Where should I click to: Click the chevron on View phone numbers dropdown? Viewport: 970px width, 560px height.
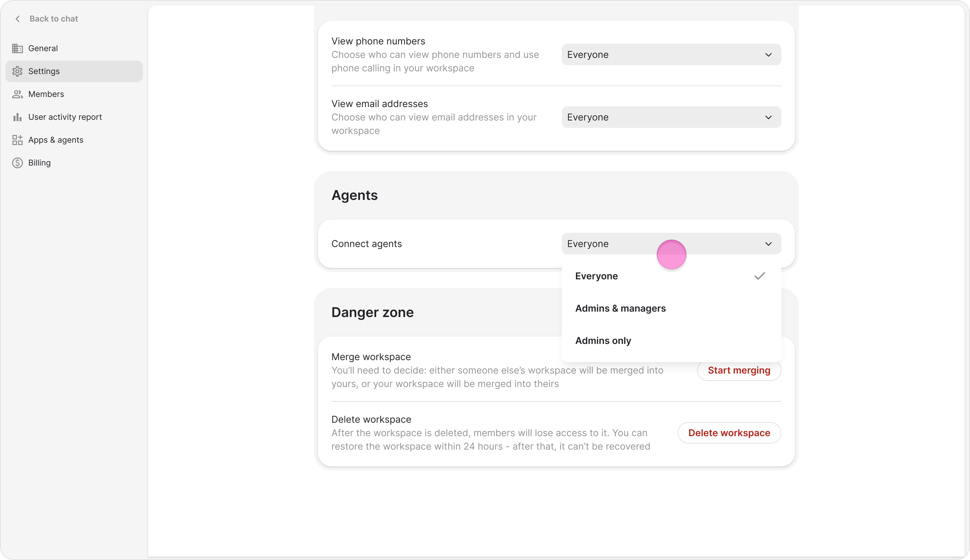click(x=768, y=55)
